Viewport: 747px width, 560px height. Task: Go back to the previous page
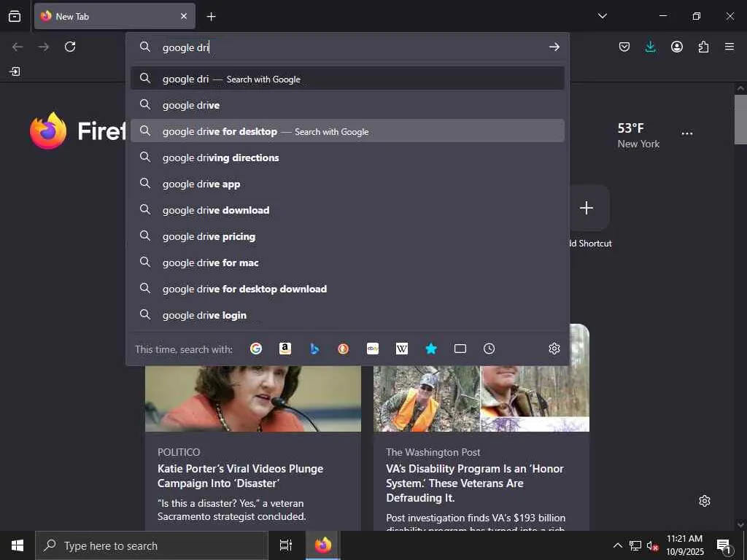18,47
